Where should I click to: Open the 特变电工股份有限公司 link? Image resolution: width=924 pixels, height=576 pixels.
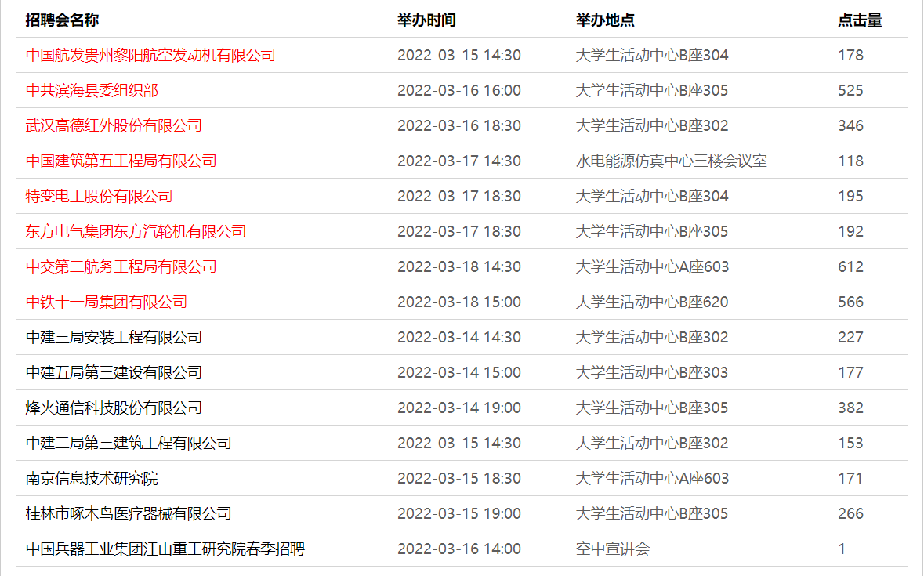coord(99,197)
